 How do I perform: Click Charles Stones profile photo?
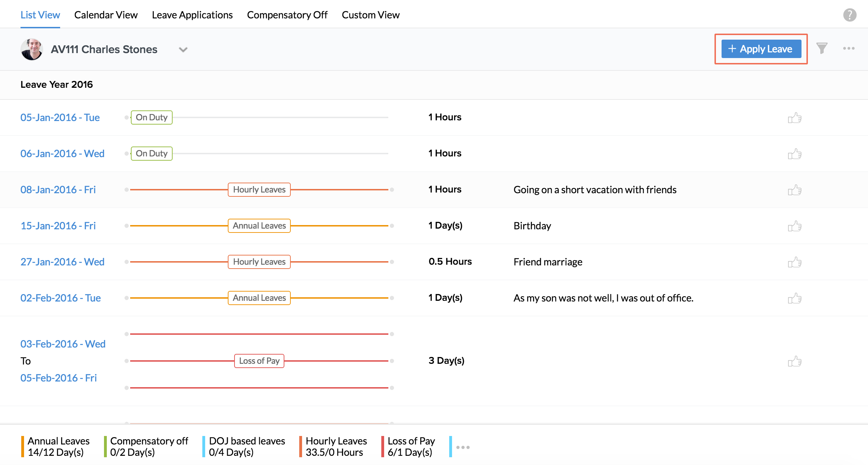click(32, 49)
